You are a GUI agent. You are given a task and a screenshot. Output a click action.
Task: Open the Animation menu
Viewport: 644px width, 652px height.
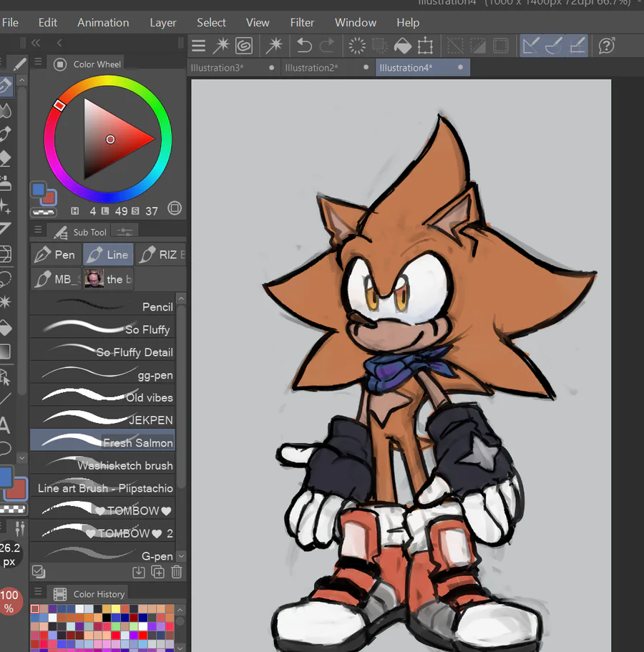coord(103,22)
